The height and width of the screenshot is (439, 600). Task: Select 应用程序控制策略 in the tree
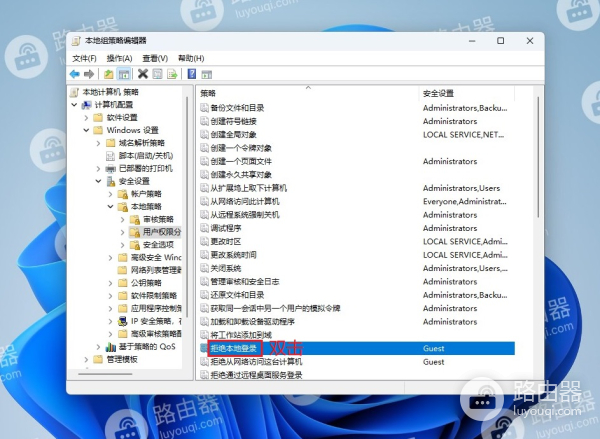click(156, 308)
